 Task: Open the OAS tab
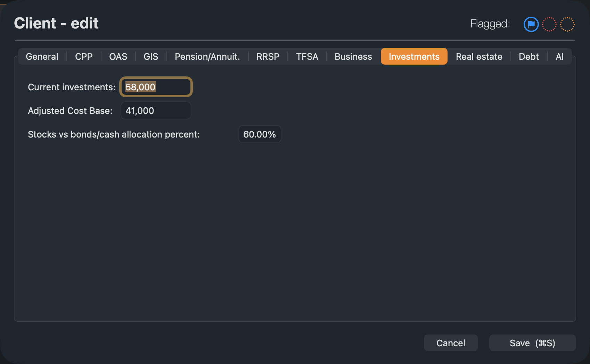118,56
